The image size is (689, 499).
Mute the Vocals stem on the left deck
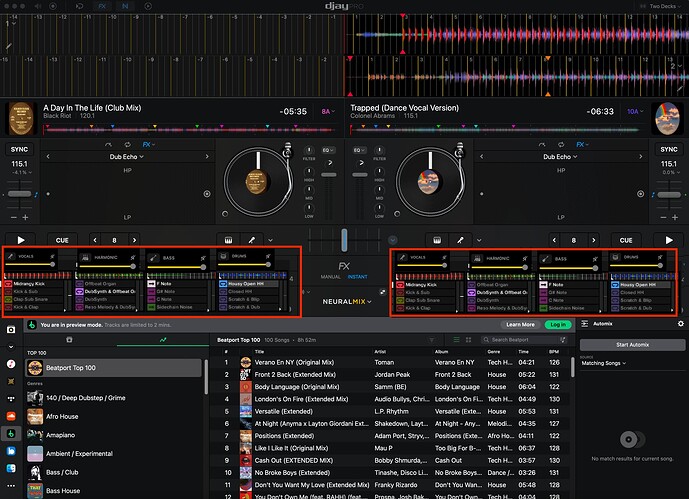[x=52, y=256]
